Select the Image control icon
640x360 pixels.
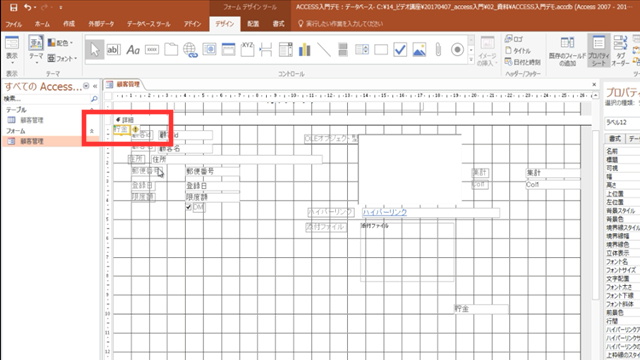419,50
